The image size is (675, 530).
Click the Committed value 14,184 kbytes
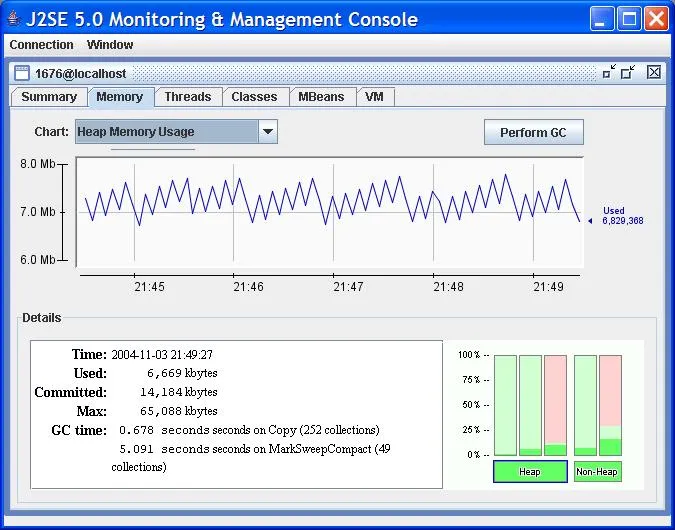[179, 392]
